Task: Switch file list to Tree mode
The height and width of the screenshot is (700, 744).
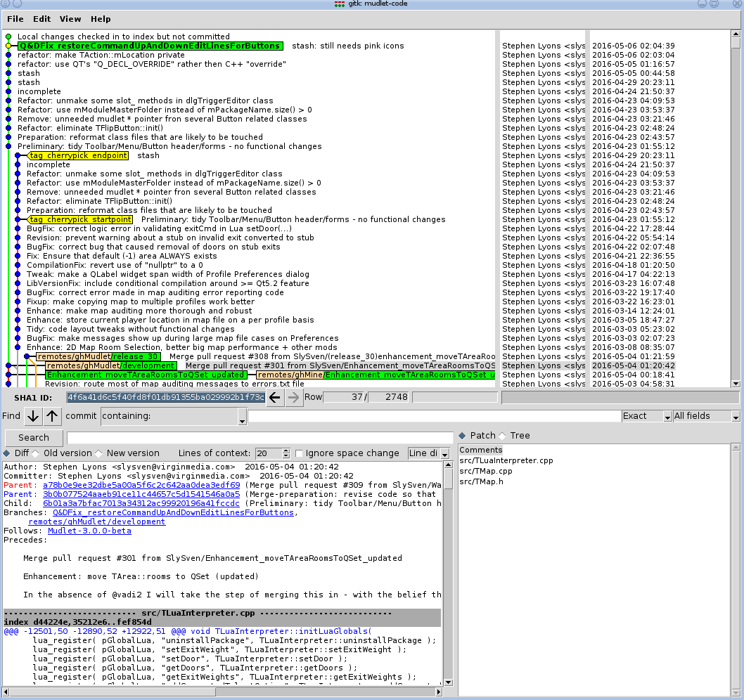Action: pos(502,435)
